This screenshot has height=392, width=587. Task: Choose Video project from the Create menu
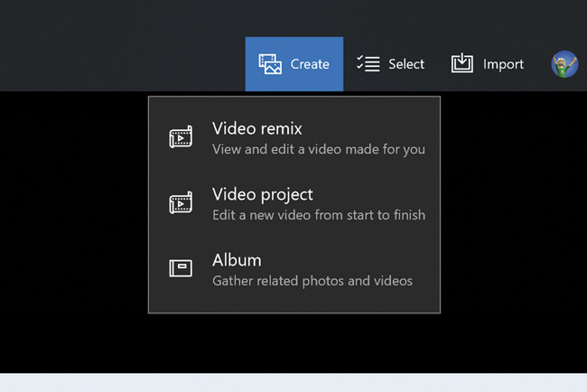click(x=263, y=194)
